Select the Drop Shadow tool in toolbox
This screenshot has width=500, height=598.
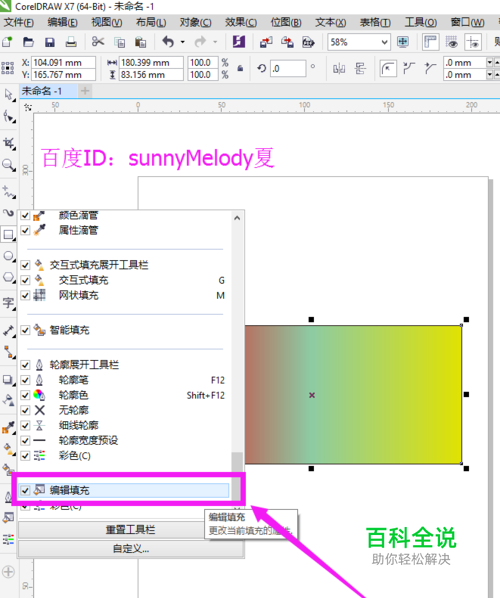(9, 379)
